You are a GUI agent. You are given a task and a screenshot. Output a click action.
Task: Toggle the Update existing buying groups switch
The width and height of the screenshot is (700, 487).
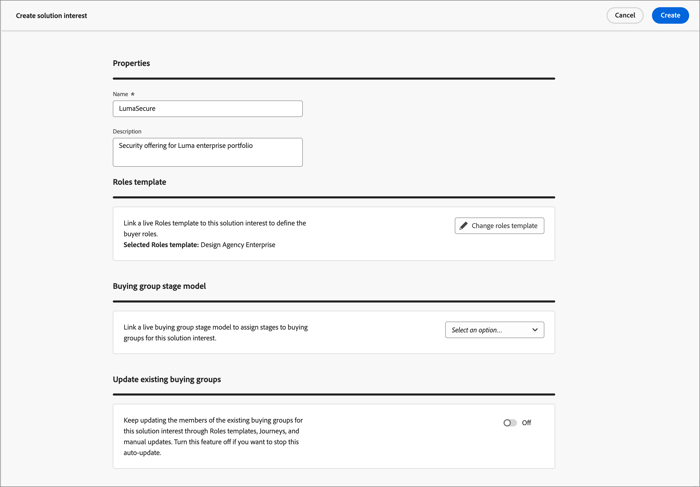click(x=510, y=423)
